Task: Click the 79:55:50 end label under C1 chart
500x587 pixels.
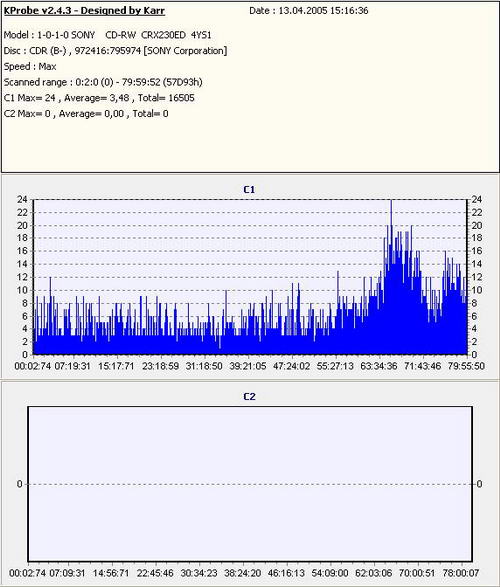Action: [x=466, y=366]
